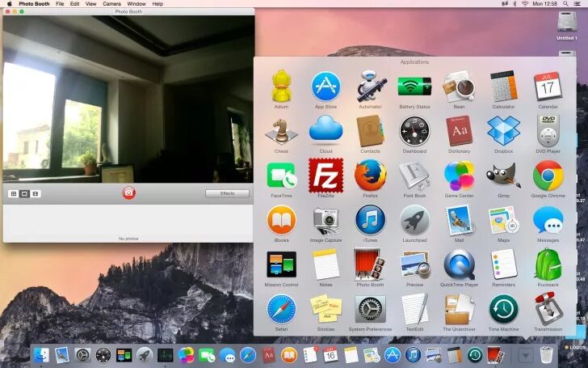Open FaceTime in Applications grid
588x368 pixels.
(x=281, y=176)
